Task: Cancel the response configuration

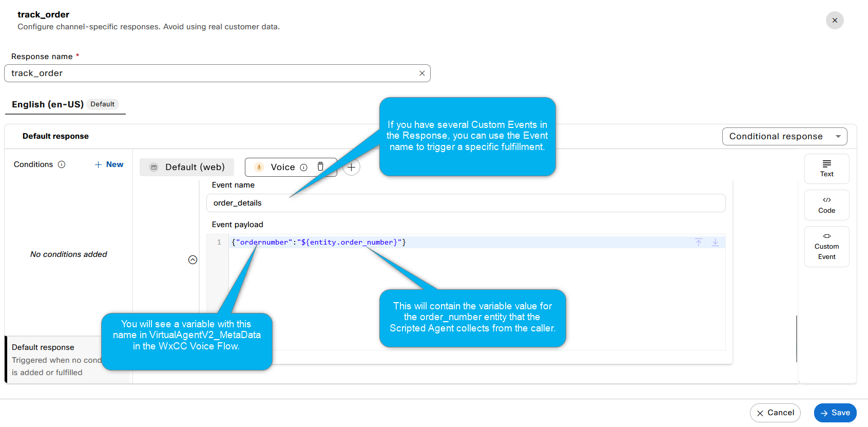Action: tap(775, 413)
